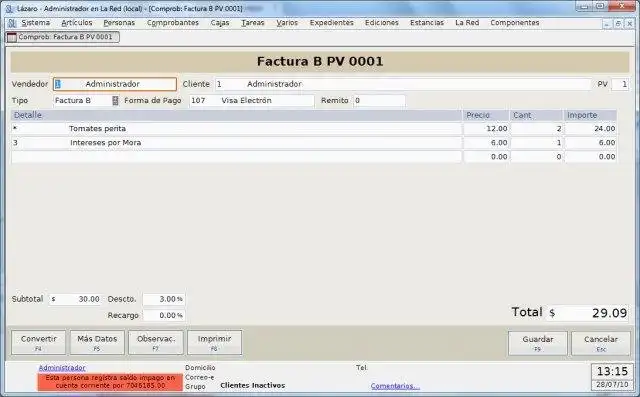The image size is (640, 397).
Task: Click the Cant column header
Action: [536, 115]
